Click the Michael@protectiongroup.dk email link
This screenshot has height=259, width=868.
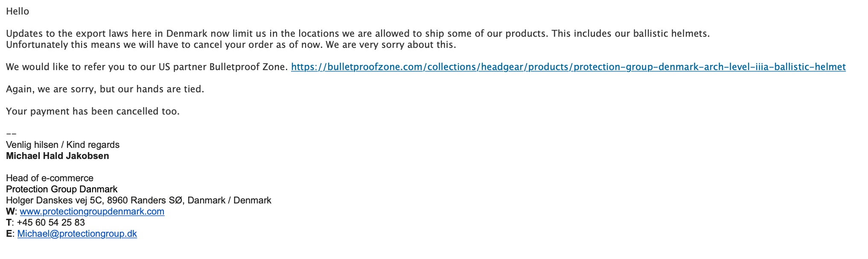[77, 234]
